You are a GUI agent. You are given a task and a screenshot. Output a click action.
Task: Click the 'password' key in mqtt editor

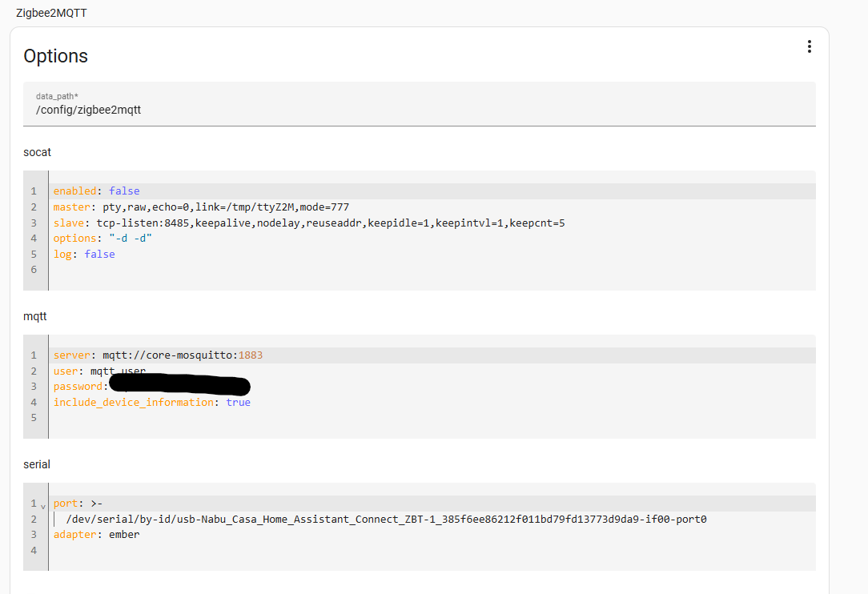coord(78,387)
